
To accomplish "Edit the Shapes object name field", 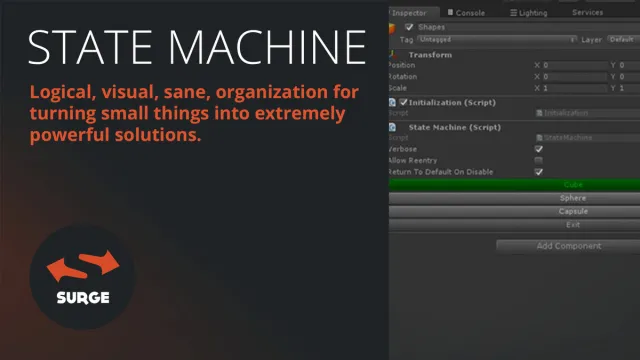I will 528,27.
